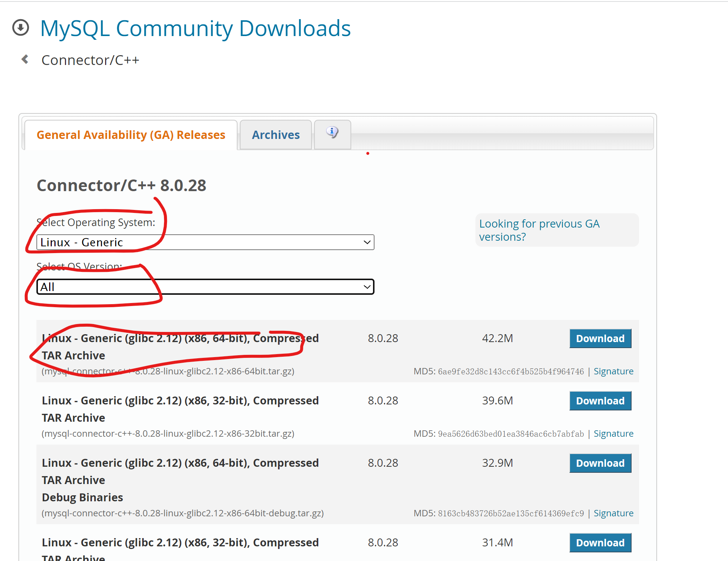
Task: Select General Availability (GA) Releases tab
Action: [x=131, y=135]
